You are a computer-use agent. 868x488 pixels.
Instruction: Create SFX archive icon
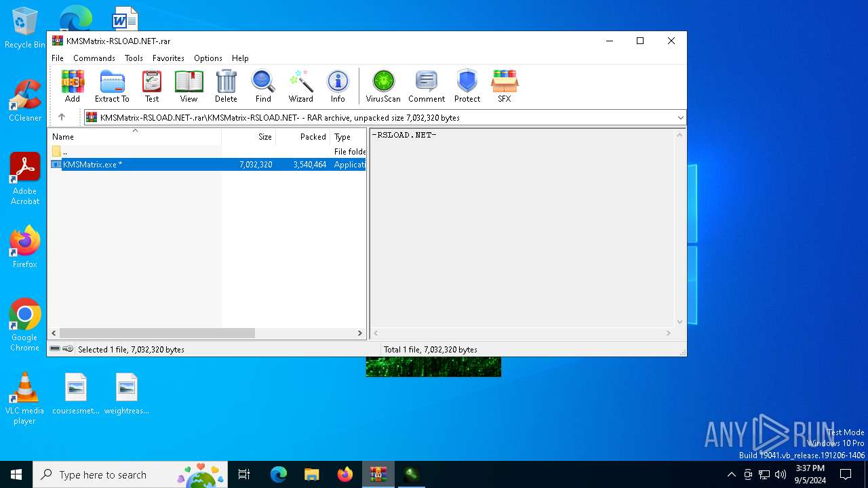505,86
